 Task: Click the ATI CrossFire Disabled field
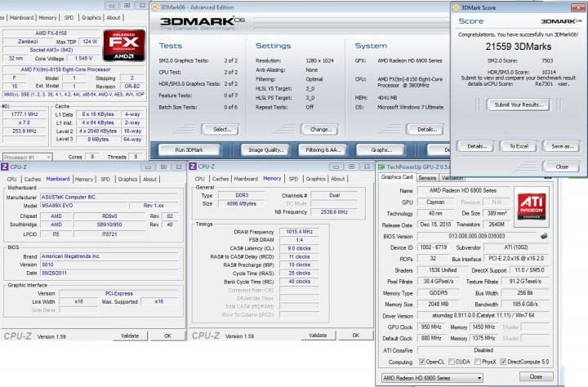pyautogui.click(x=483, y=350)
